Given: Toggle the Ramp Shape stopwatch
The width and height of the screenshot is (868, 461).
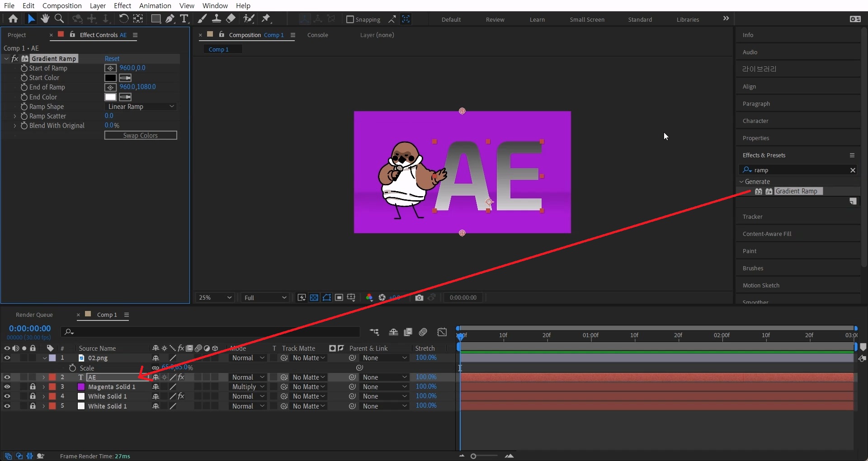Looking at the screenshot, I should coord(24,107).
